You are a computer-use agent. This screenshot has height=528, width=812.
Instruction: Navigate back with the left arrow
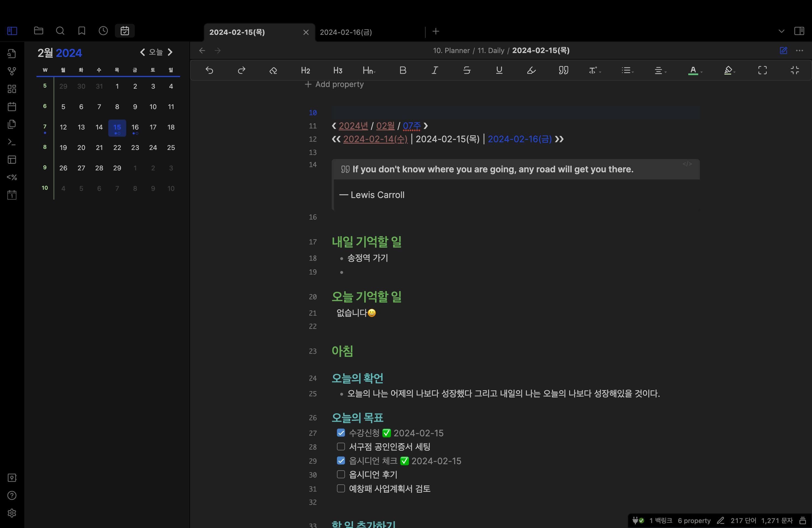pyautogui.click(x=202, y=51)
